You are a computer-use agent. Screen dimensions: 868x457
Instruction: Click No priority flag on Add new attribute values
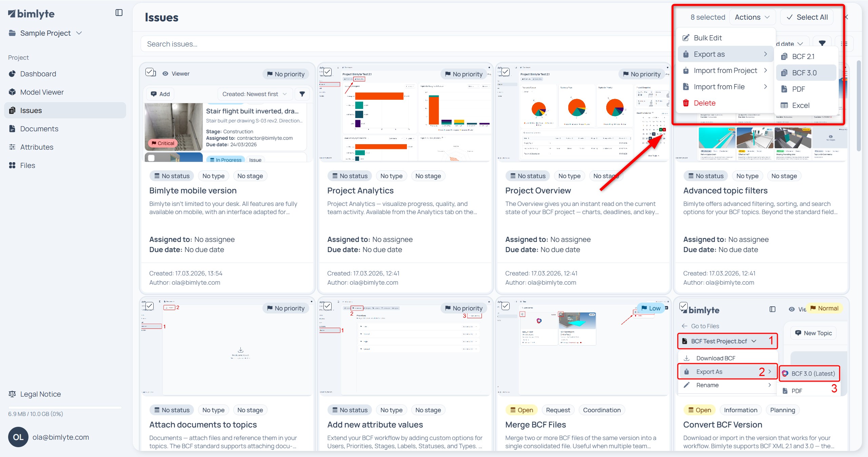463,308
